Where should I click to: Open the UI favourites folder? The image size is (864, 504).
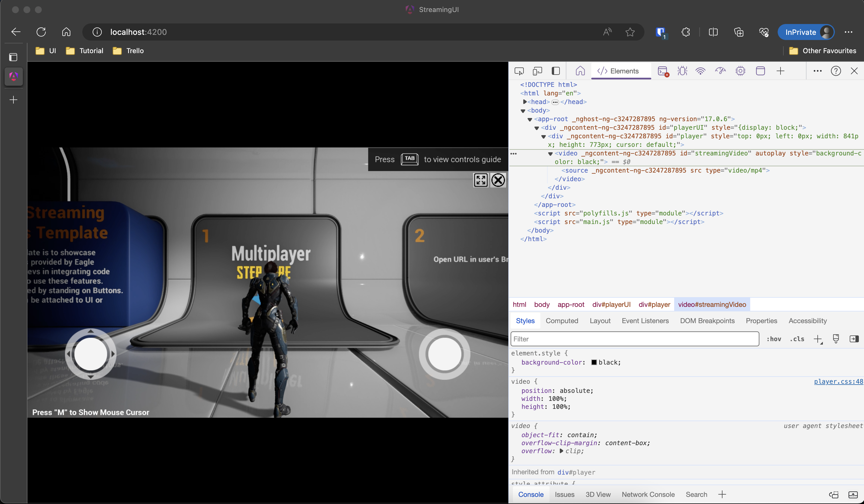pos(46,51)
